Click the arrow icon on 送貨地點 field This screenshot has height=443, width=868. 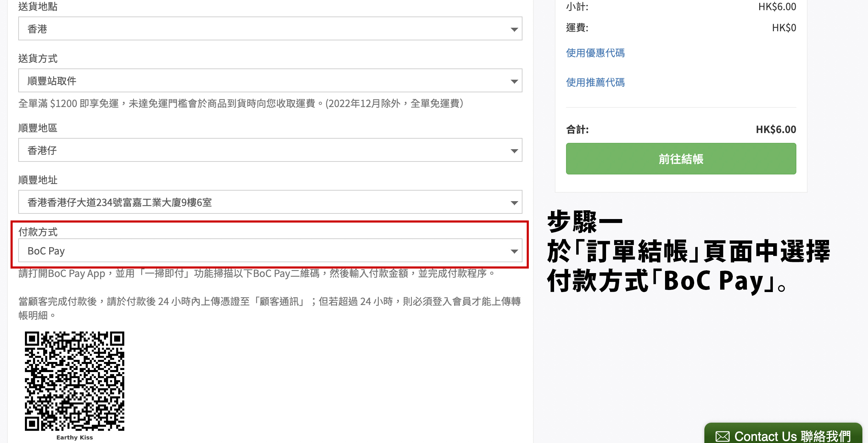[x=514, y=29]
